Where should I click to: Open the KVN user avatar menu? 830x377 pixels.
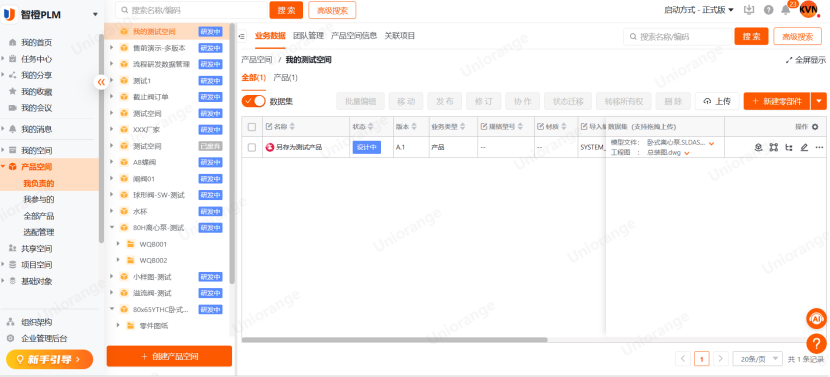click(x=808, y=9)
